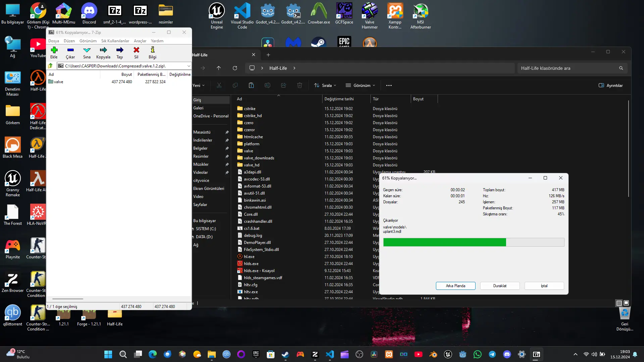Switch Explorer to large thumbnails view
Viewport: 644px width, 362px height.
(626, 303)
